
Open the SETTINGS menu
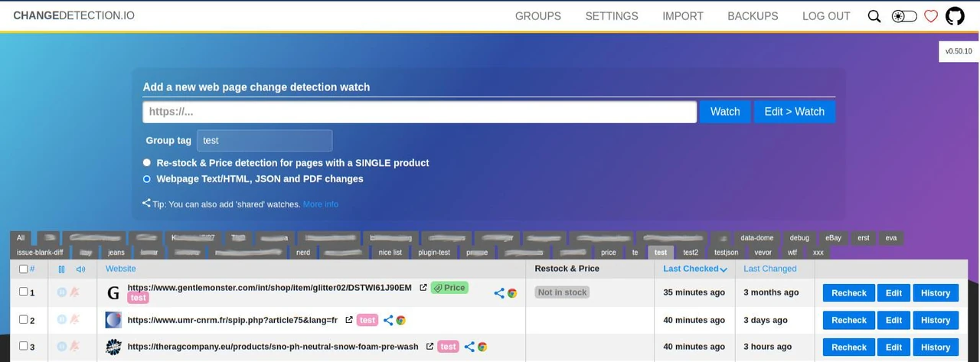[x=612, y=16]
